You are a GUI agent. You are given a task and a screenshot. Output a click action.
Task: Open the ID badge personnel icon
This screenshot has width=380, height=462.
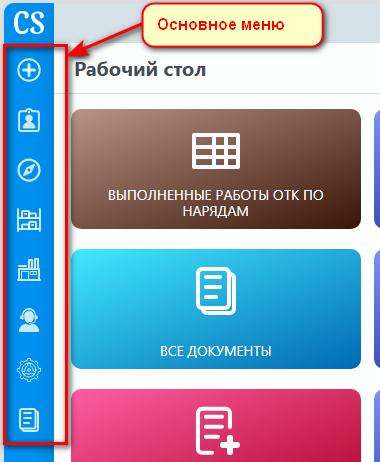[x=29, y=120]
